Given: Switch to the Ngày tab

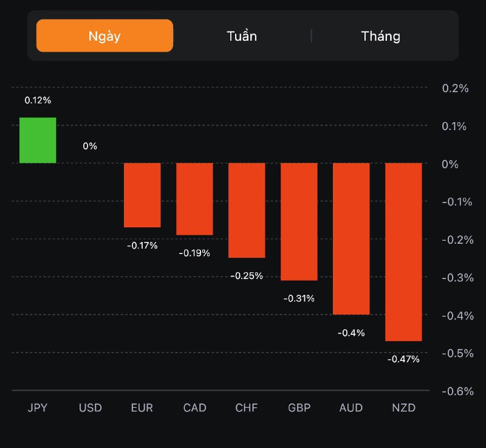Looking at the screenshot, I should click(104, 36).
